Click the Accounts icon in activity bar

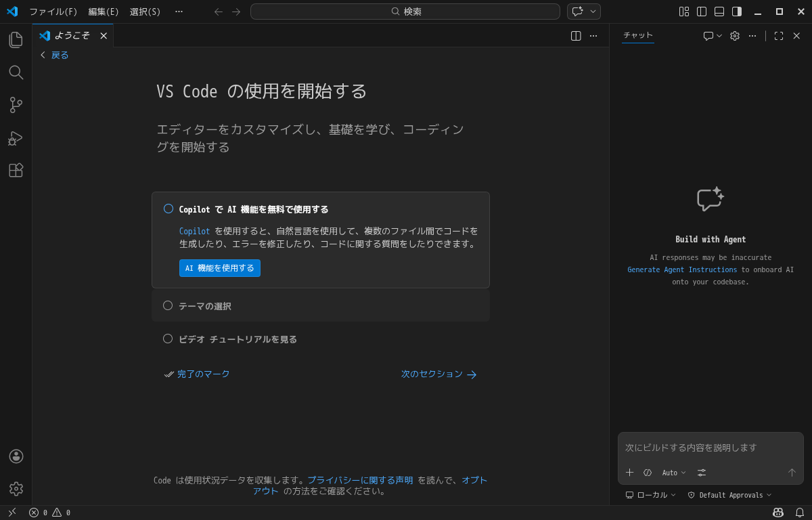pyautogui.click(x=16, y=456)
